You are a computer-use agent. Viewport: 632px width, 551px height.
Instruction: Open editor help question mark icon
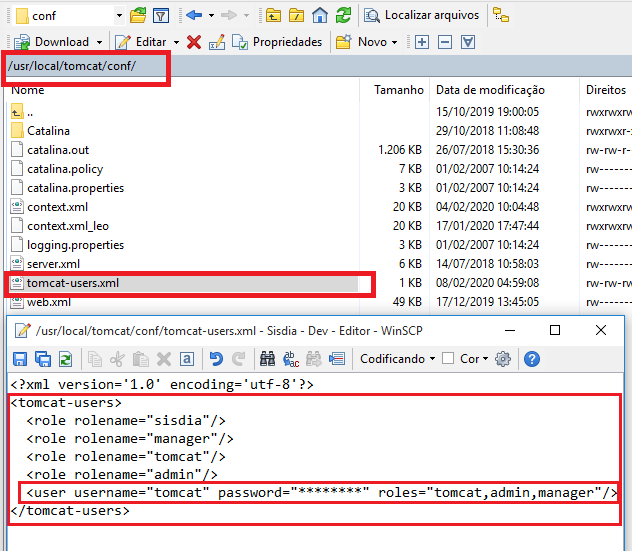point(532,359)
